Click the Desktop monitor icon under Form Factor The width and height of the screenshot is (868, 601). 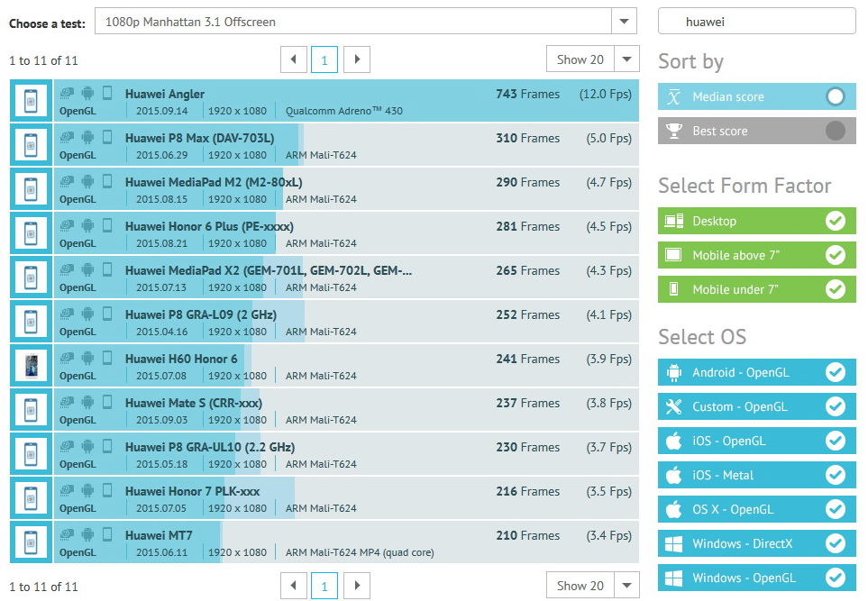click(x=673, y=222)
